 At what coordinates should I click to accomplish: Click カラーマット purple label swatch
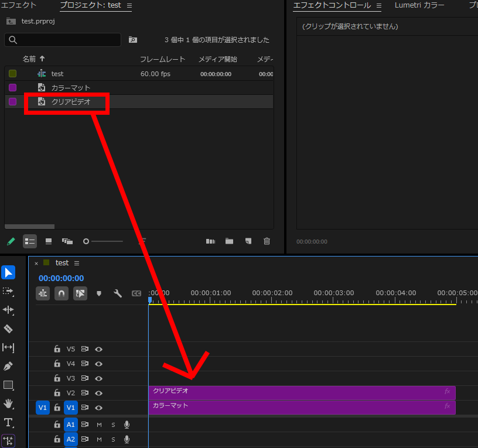[12, 87]
